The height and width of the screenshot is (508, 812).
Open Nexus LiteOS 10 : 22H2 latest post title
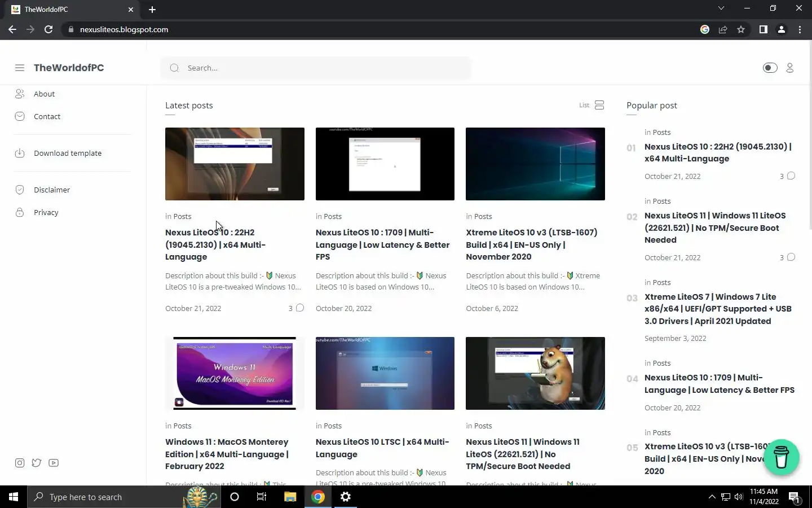215,244
